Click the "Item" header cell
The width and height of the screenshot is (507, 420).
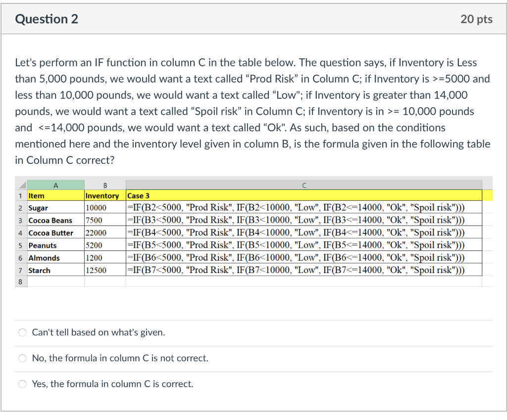coord(55,195)
